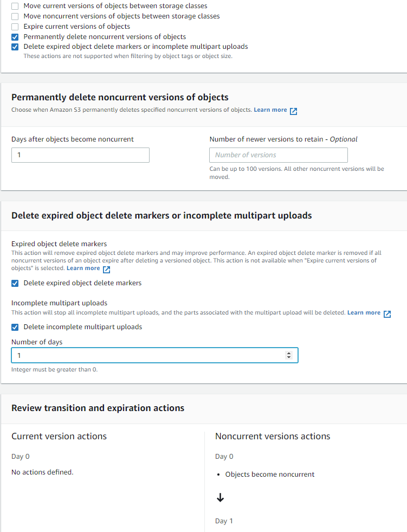
Task: Open Learn more link for expired delete markers
Action: click(x=83, y=268)
